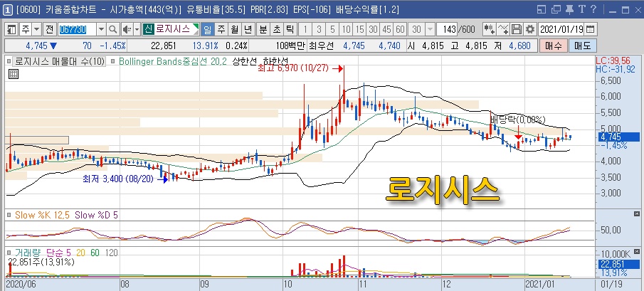Select the 일 daily period
This screenshot has width=644, height=291.
[x=208, y=29]
